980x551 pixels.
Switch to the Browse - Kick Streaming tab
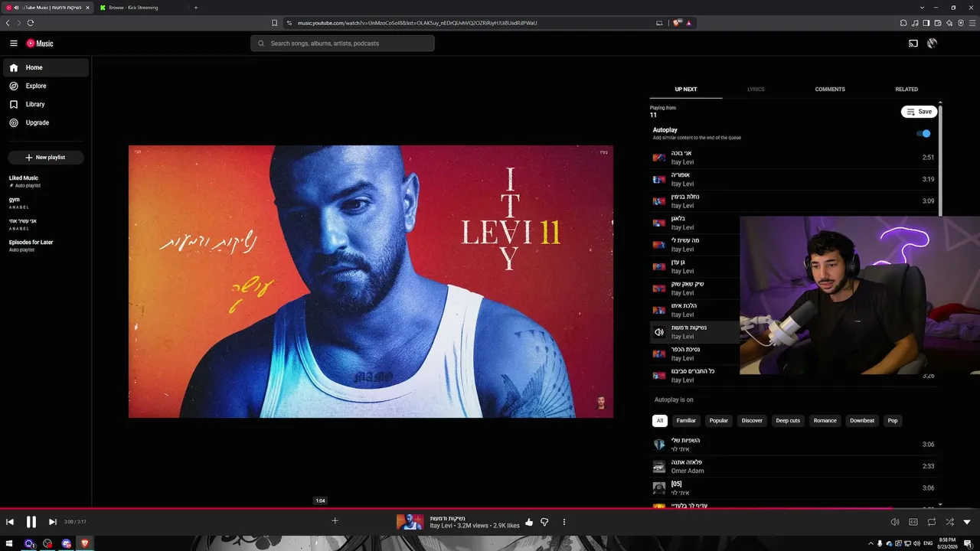[x=141, y=8]
